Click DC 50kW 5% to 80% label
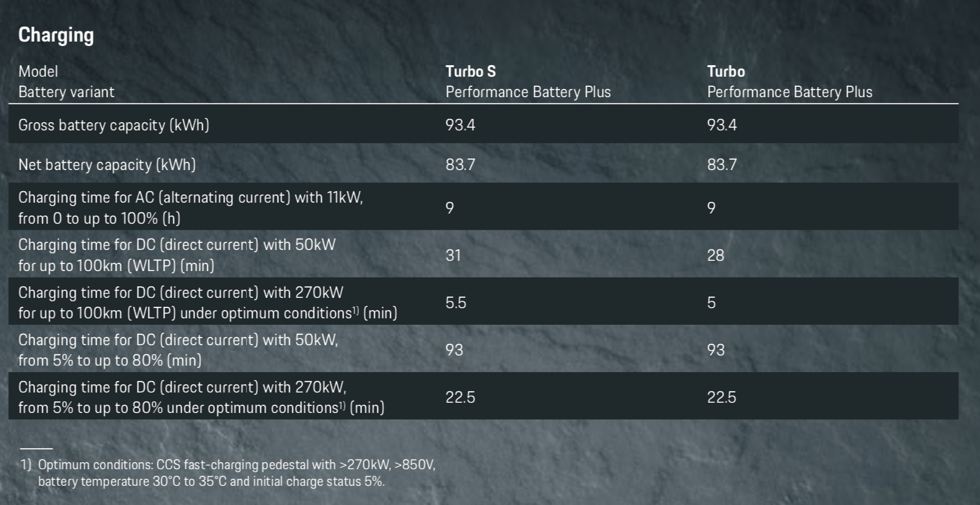 178,349
